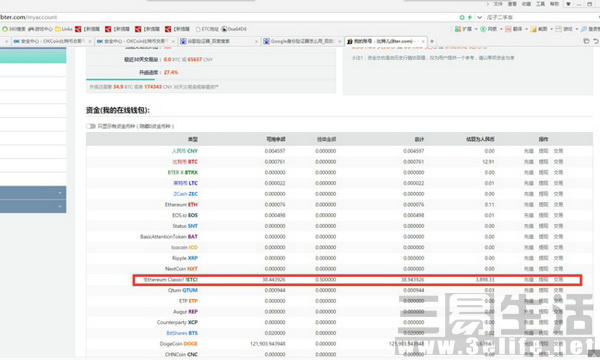Click 交易 in the Ethereum Classic ETC row

click(558, 280)
